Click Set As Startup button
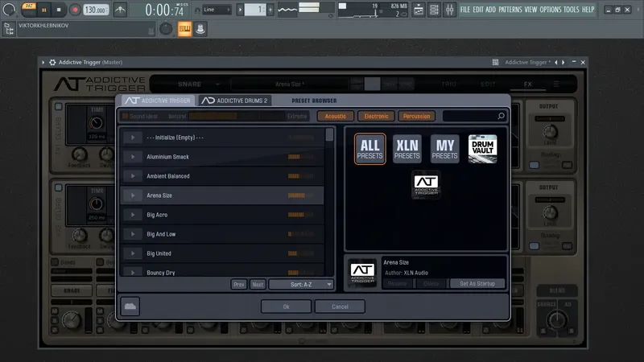644x362 pixels. [477, 284]
